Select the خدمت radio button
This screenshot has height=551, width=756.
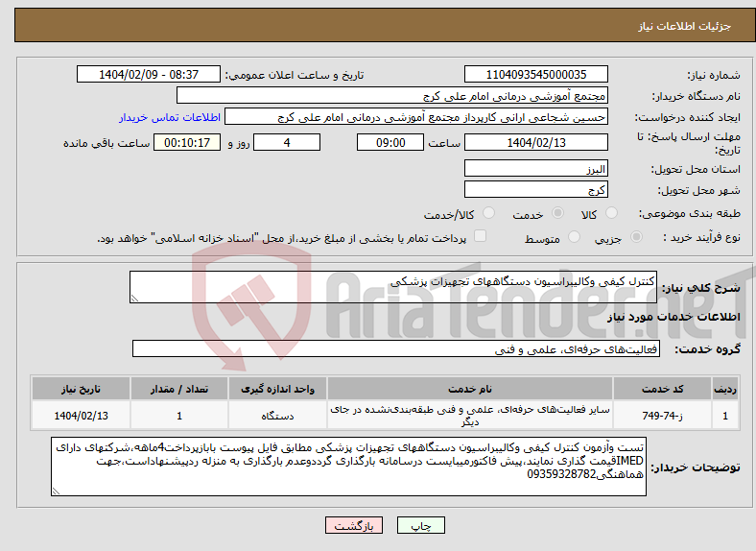tap(557, 213)
